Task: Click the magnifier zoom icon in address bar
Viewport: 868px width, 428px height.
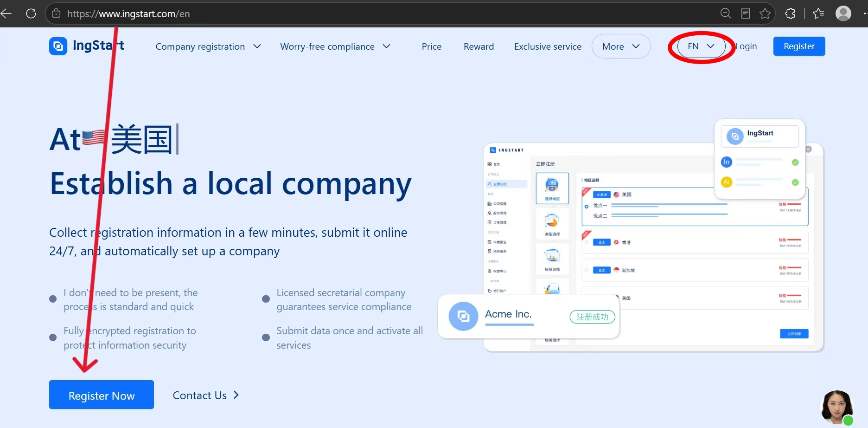Action: [x=726, y=13]
